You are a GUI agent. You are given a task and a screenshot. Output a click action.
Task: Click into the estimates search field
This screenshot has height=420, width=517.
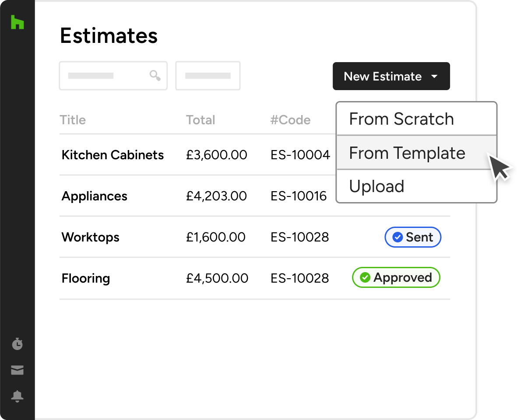pyautogui.click(x=105, y=76)
